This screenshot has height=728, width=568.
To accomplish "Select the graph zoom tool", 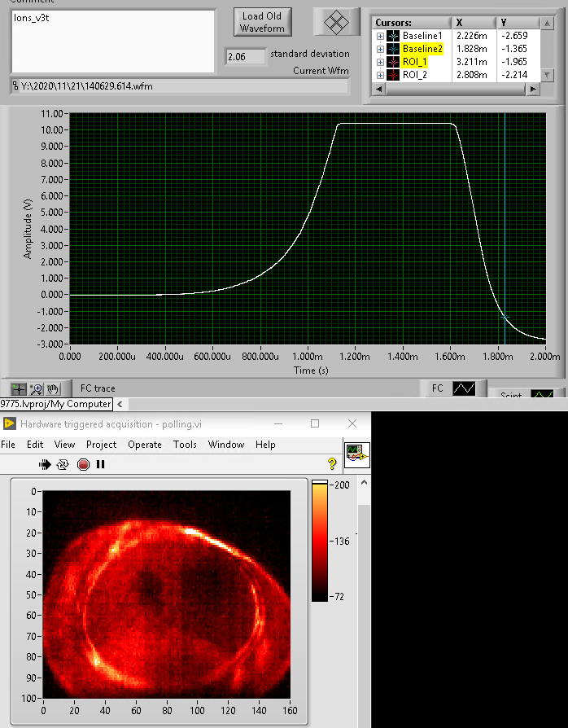I will coord(37,389).
